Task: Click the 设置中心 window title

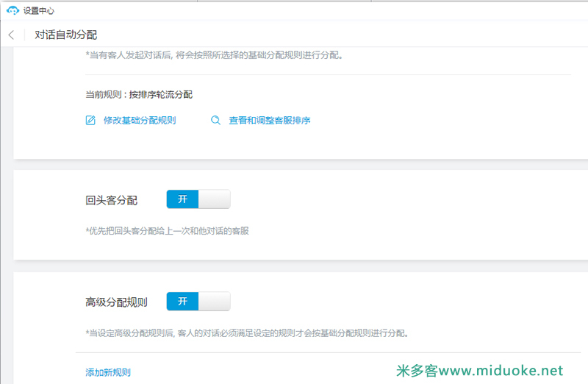Action: (x=39, y=11)
